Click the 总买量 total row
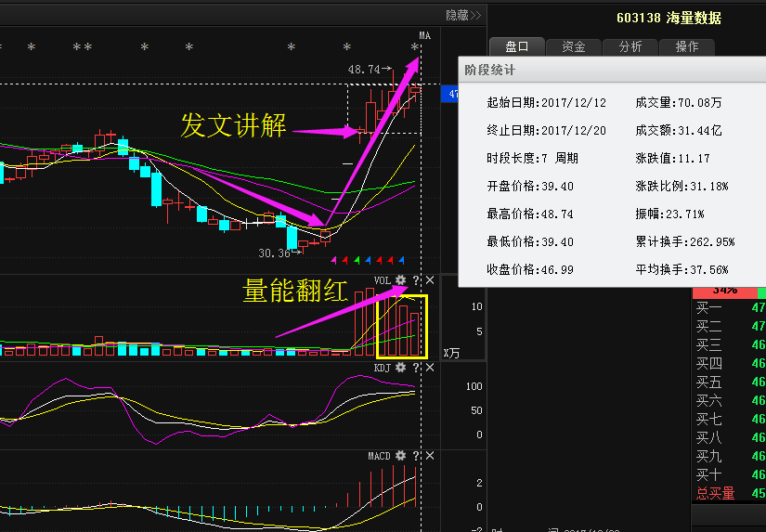Viewport: 766px width, 532px height. click(x=730, y=493)
